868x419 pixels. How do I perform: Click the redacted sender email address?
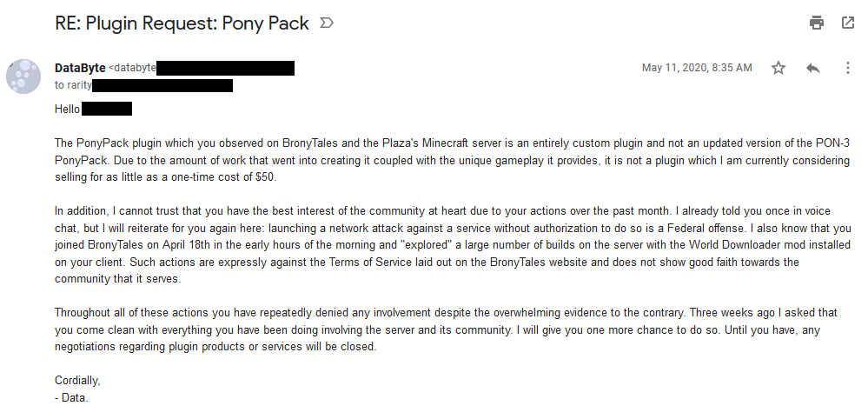[x=225, y=68]
